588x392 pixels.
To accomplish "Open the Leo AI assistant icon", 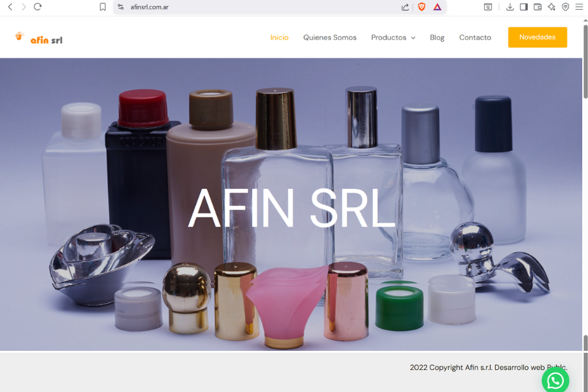I will [551, 7].
